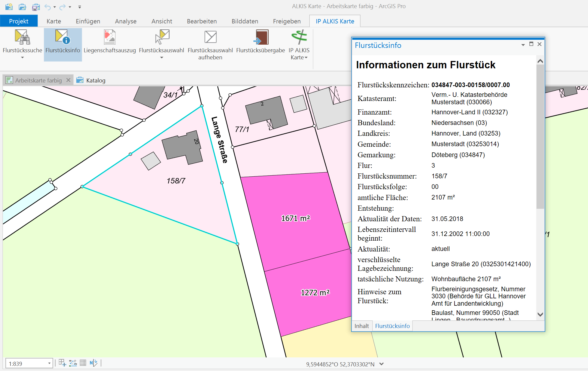Click the save project icon

(x=36, y=7)
